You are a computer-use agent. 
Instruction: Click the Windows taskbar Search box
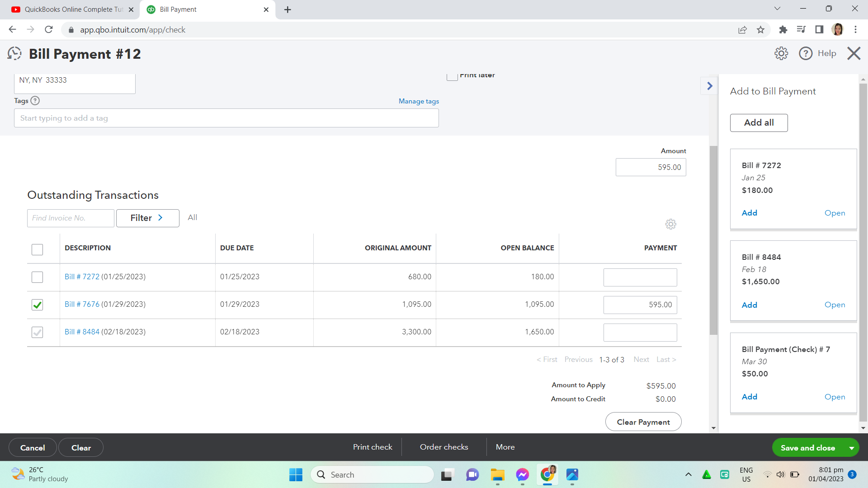pyautogui.click(x=372, y=474)
